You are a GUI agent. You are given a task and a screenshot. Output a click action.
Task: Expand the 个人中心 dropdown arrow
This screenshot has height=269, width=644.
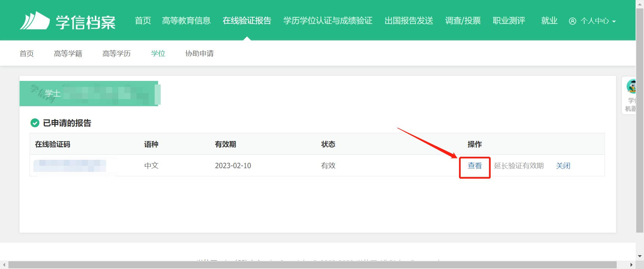click(x=614, y=21)
